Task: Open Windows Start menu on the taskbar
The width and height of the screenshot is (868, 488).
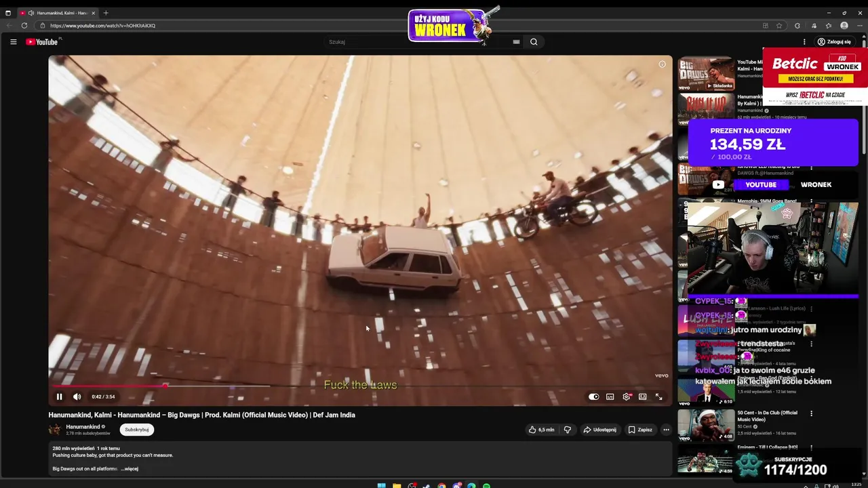Action: 382,485
